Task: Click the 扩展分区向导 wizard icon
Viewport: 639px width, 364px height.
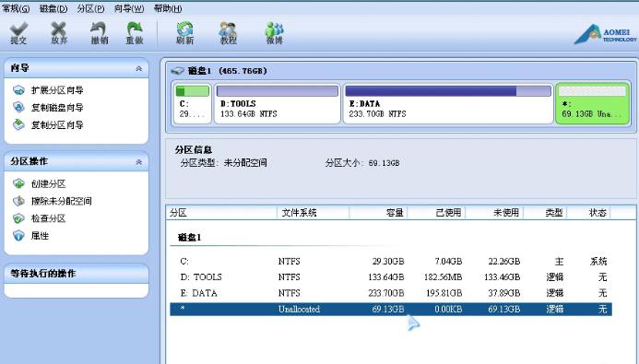Action: 18,90
